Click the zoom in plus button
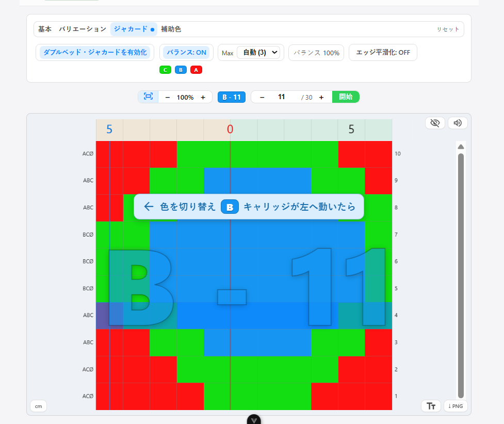Viewport: 504px width, 424px height. tap(203, 97)
